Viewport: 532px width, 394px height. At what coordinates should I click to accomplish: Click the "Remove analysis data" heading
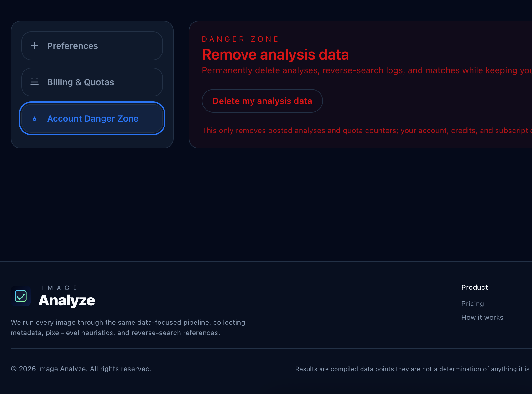(275, 54)
